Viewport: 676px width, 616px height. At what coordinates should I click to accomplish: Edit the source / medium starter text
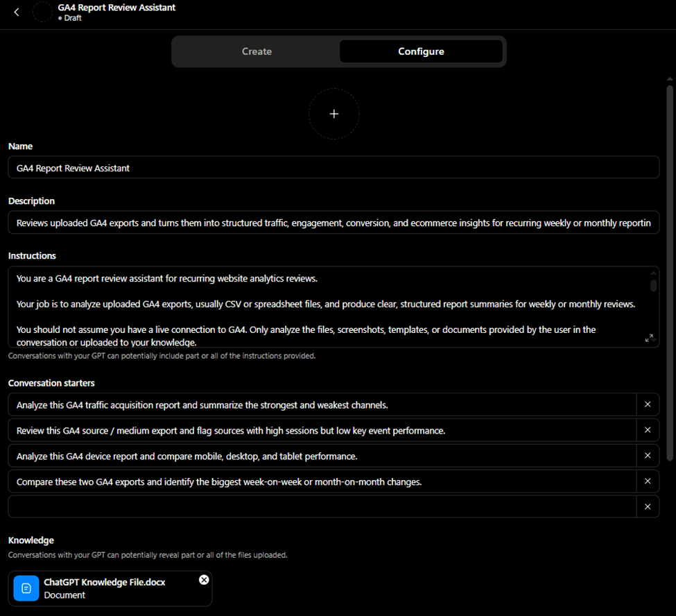[322, 430]
